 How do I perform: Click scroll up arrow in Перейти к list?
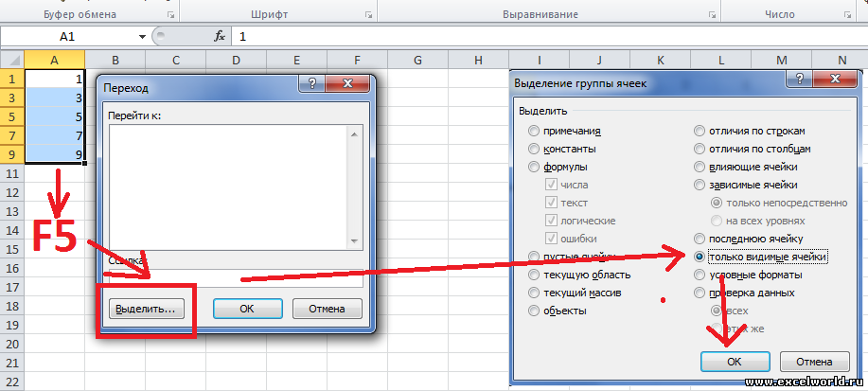pyautogui.click(x=355, y=133)
